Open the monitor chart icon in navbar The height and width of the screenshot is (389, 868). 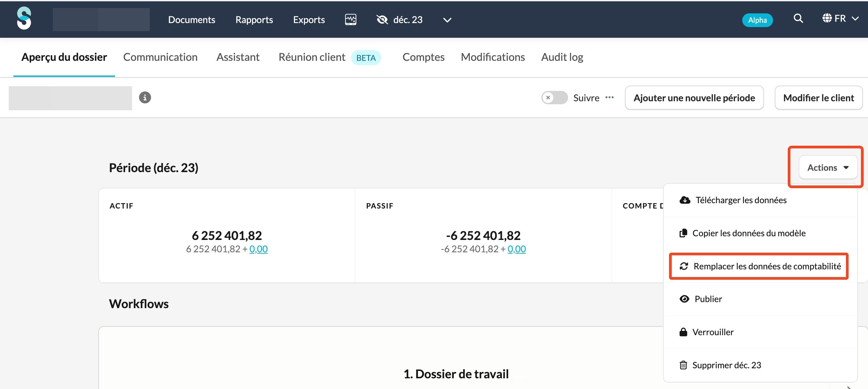click(350, 19)
